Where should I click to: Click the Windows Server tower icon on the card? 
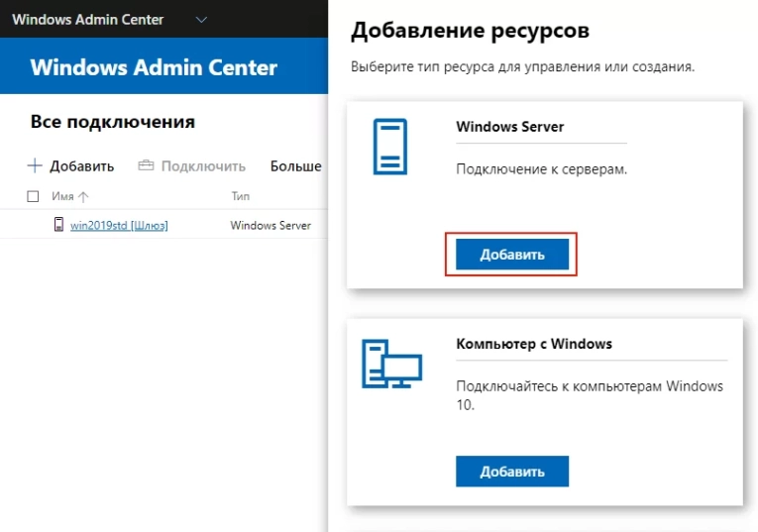click(389, 147)
